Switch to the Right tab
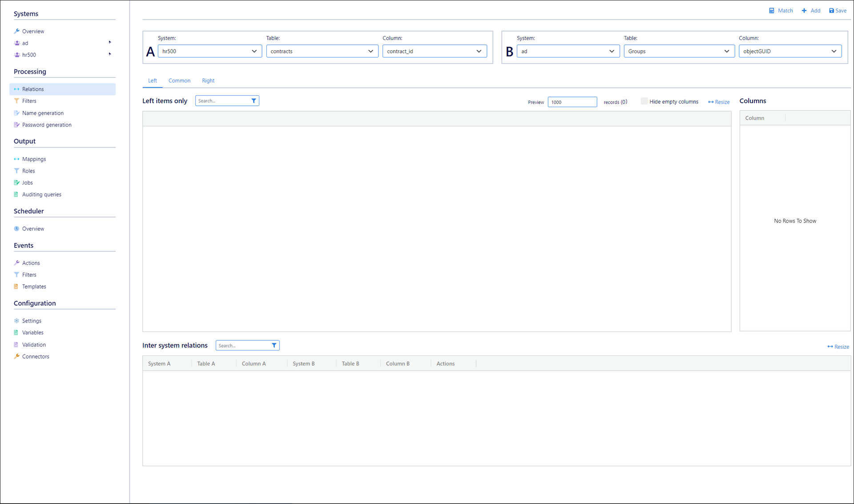Screen dimensions: 854x504 [208, 81]
